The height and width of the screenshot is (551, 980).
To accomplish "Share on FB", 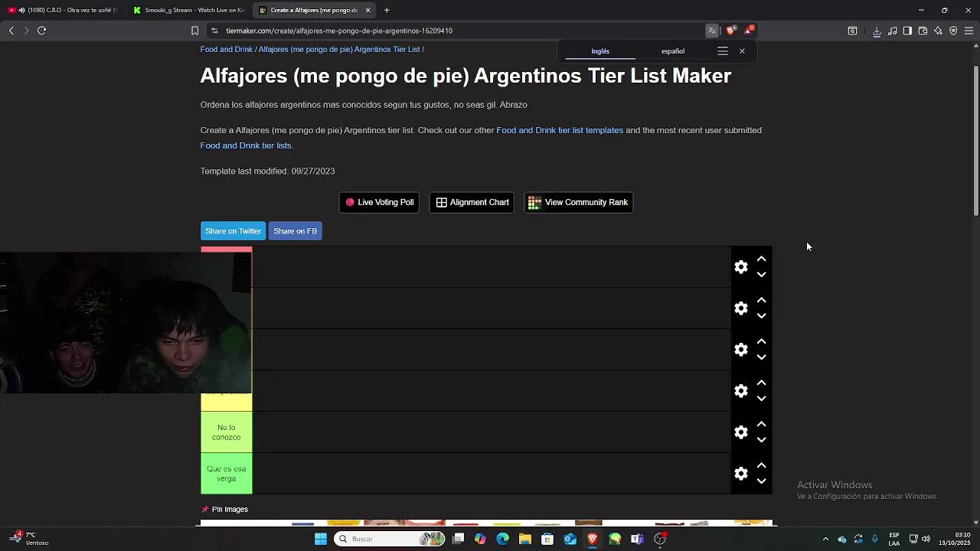I will (x=295, y=231).
